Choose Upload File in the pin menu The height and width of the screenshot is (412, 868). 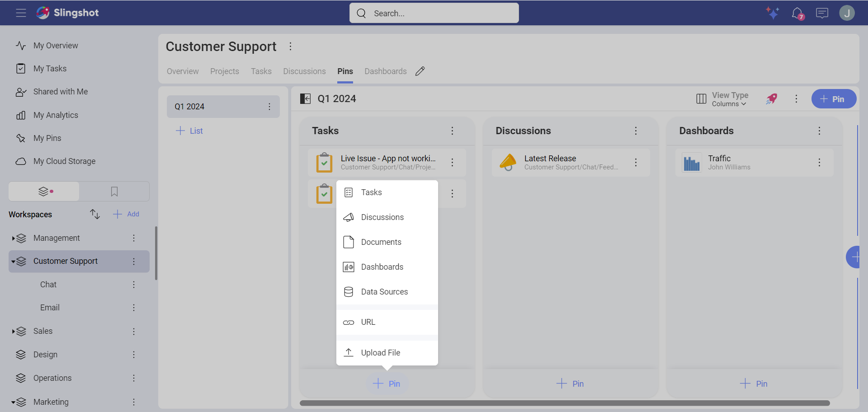point(380,353)
